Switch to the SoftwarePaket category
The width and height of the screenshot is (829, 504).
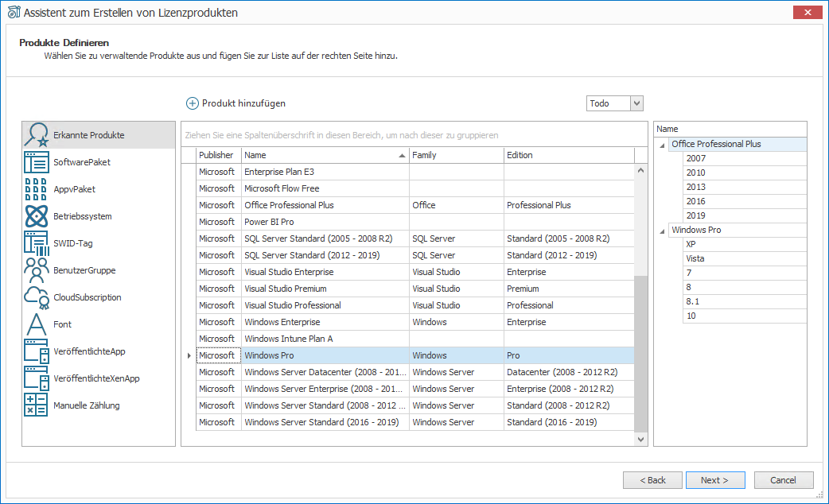point(99,162)
